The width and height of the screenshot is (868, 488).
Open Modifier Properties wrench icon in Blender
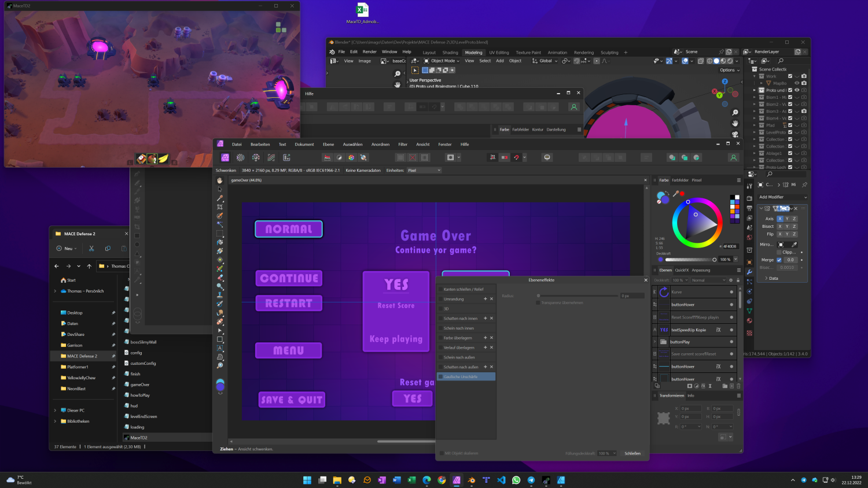750,272
